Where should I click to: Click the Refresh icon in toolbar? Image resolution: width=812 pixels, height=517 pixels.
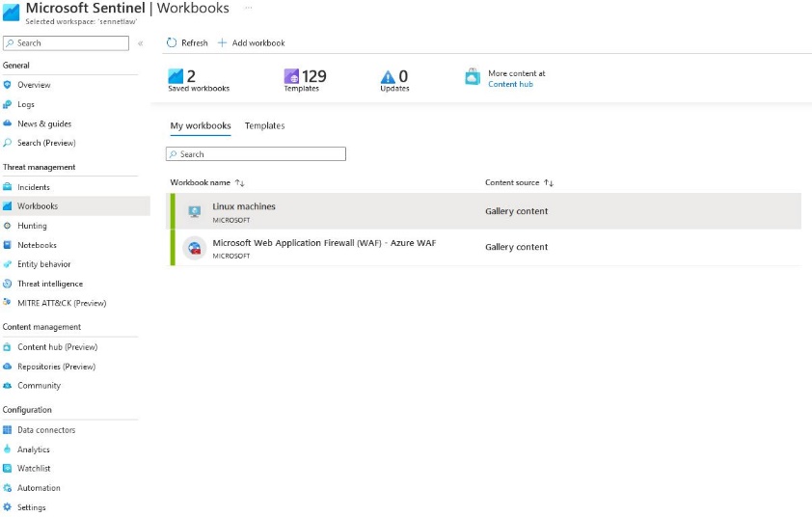click(172, 42)
